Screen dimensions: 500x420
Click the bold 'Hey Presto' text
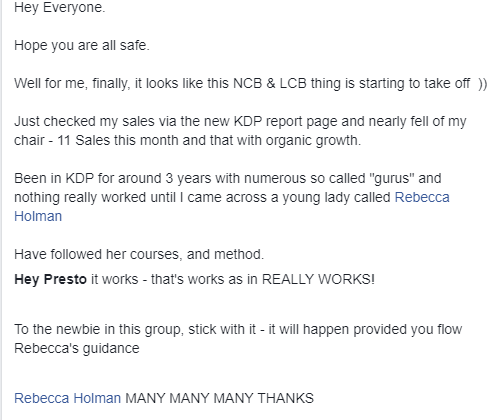click(x=50, y=279)
